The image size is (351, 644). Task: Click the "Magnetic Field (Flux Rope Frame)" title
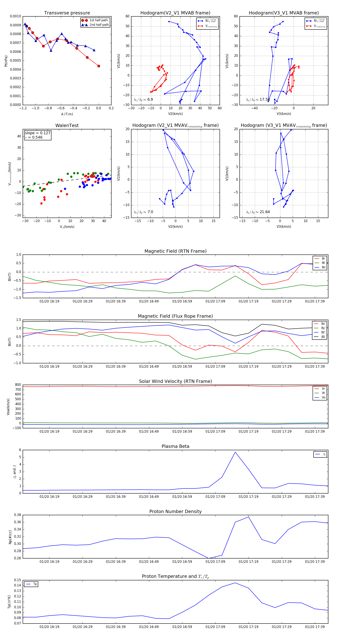coord(175,316)
